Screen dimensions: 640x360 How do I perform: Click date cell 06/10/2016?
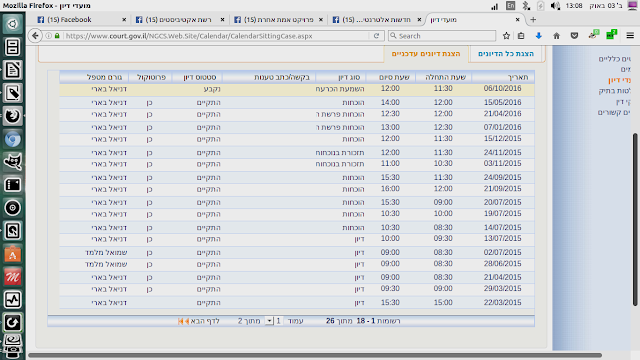pos(502,89)
